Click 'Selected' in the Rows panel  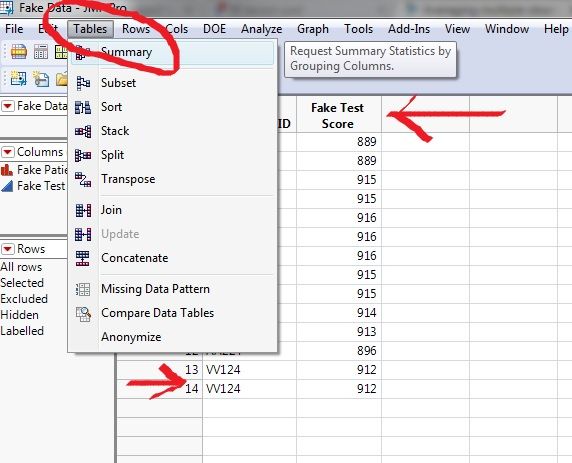pos(22,283)
